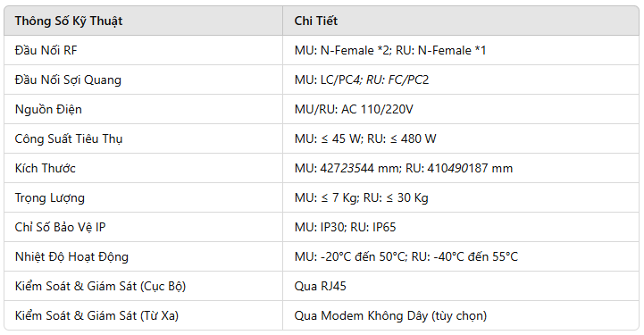
Task: Click the 'MU: LC/PC4; RU: FC/PC2' value
Action: point(362,80)
